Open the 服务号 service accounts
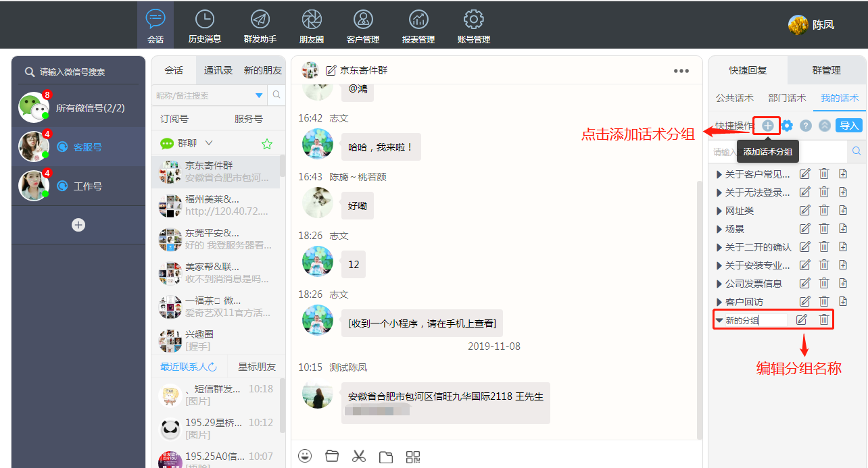 click(x=249, y=119)
